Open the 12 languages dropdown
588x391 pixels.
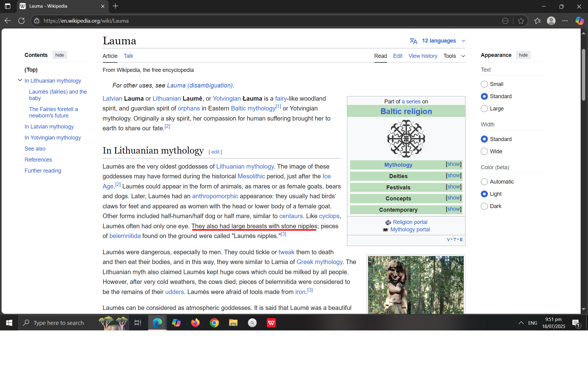tap(439, 41)
